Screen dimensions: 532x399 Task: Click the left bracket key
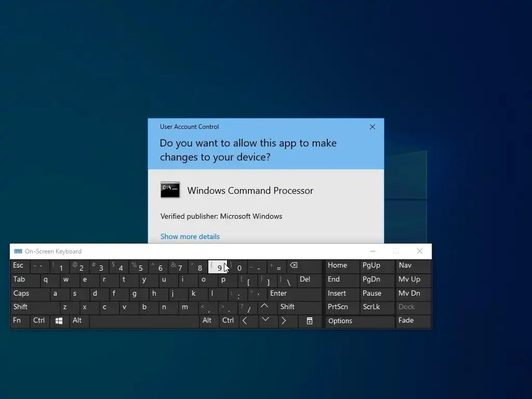(x=247, y=280)
